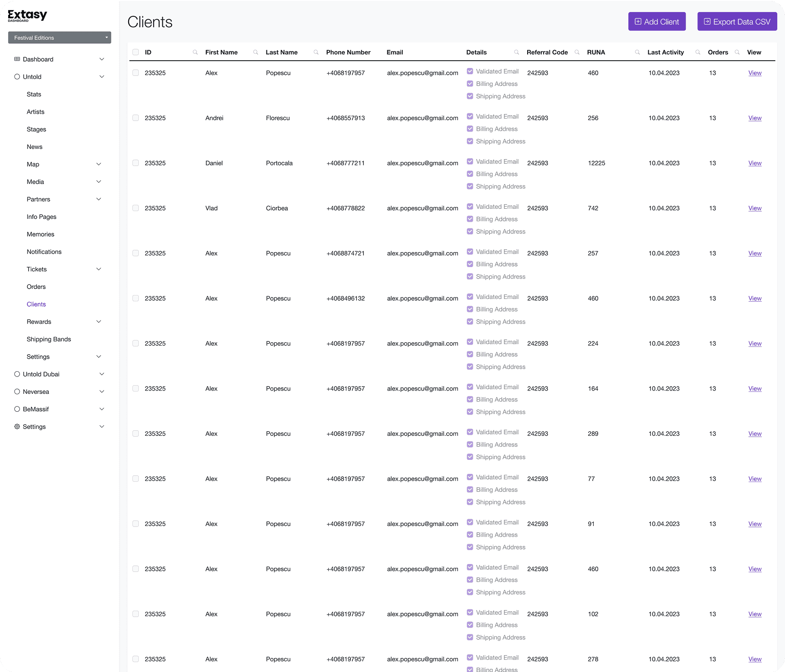
Task: Open the Clients page in the sidebar
Action: 36,304
